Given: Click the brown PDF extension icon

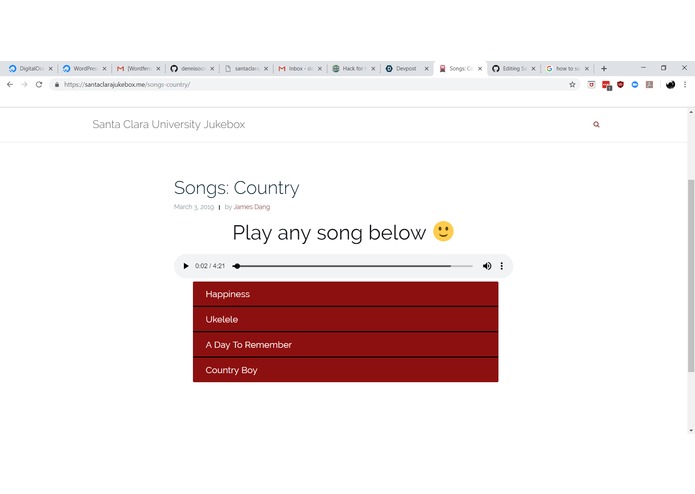Looking at the screenshot, I should [649, 84].
